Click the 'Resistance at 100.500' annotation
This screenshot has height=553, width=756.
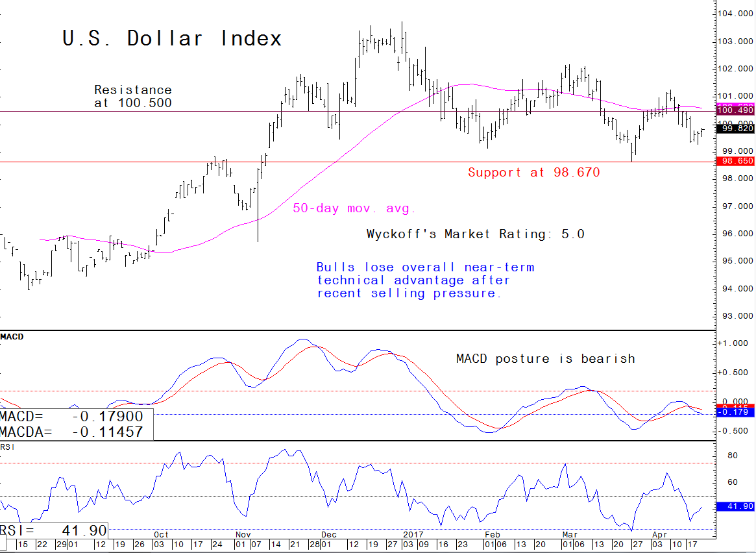point(133,96)
